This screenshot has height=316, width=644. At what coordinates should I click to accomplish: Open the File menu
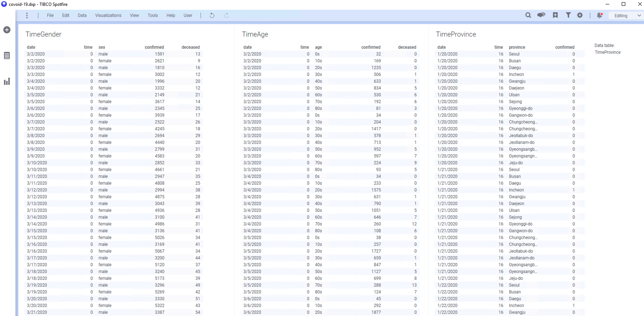tap(50, 15)
